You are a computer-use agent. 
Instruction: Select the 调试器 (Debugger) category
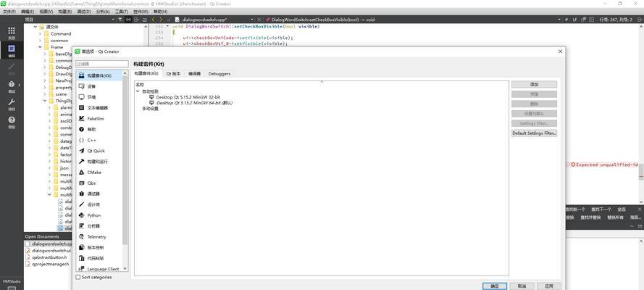(x=99, y=194)
